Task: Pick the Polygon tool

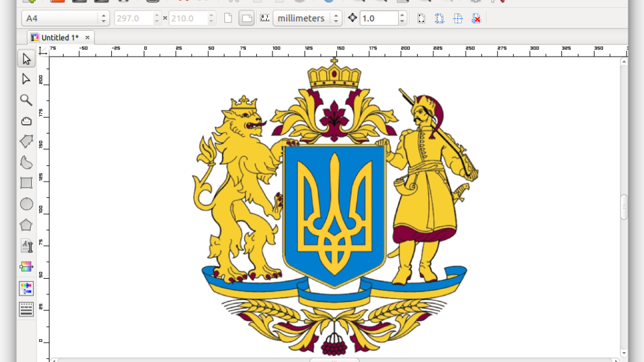Action: point(26,225)
